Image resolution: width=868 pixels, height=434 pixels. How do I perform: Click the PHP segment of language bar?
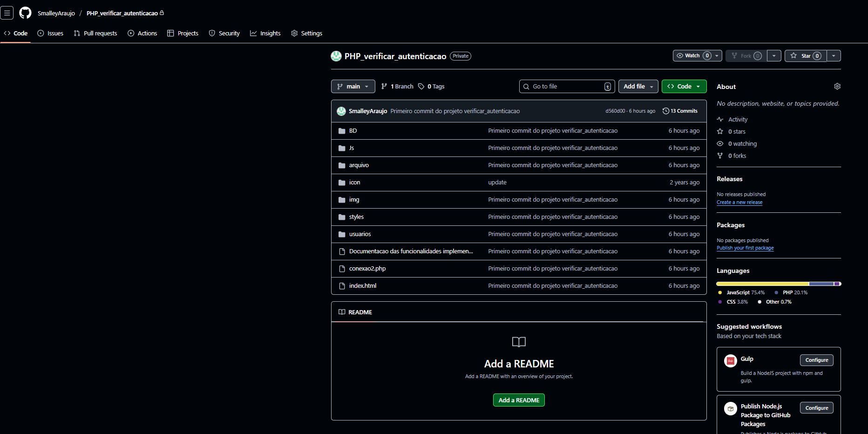pyautogui.click(x=821, y=284)
